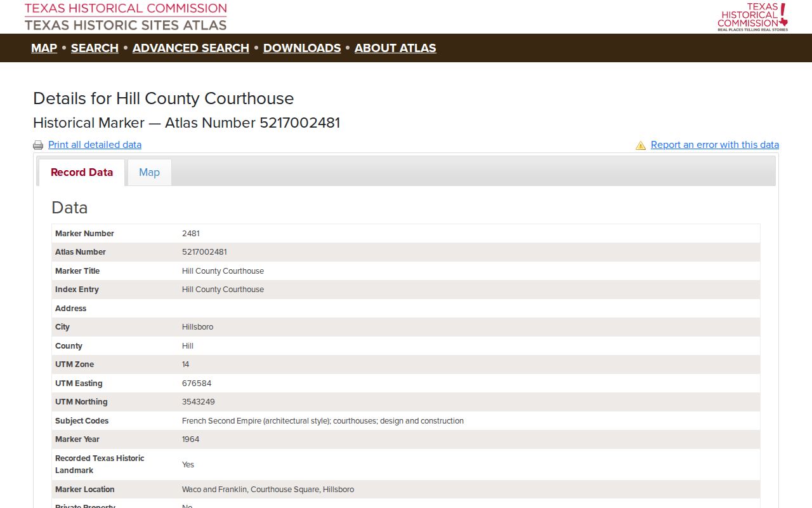The height and width of the screenshot is (508, 812).
Task: Open the Texas Historic Sites Atlas header
Action: [126, 17]
